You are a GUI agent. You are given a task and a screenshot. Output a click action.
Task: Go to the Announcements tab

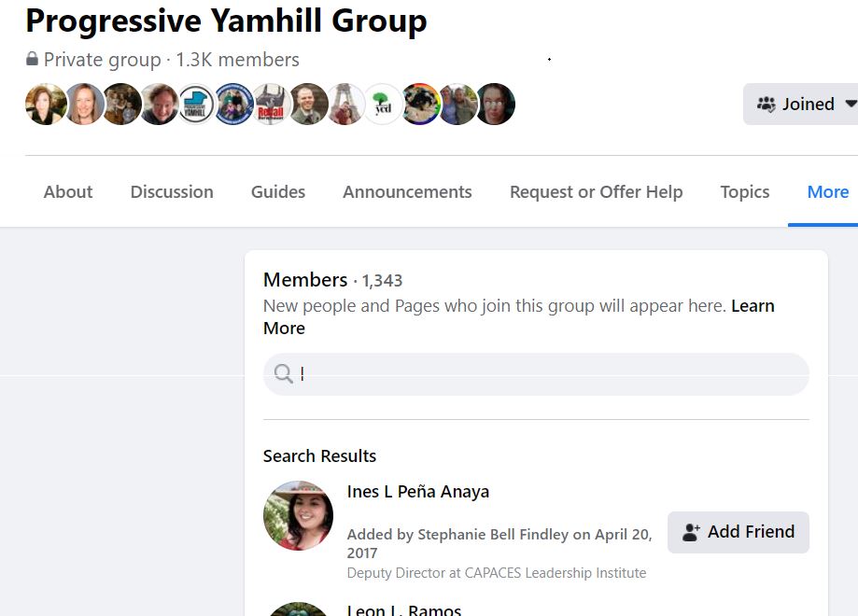pyautogui.click(x=407, y=192)
